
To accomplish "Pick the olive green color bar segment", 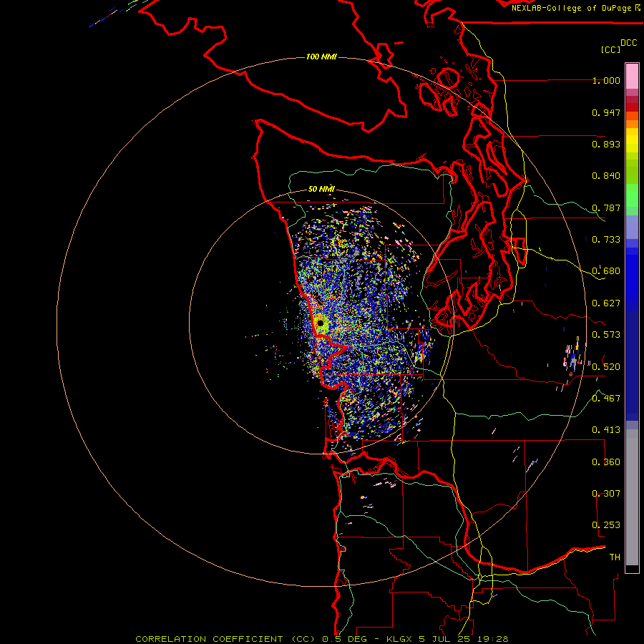I will coord(632,171).
